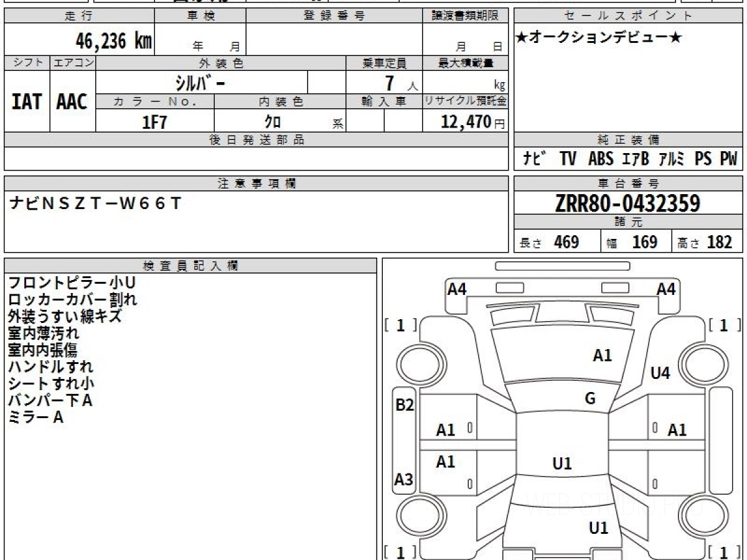Select the ★オークションデビュー★ sales point text

pyautogui.click(x=599, y=38)
